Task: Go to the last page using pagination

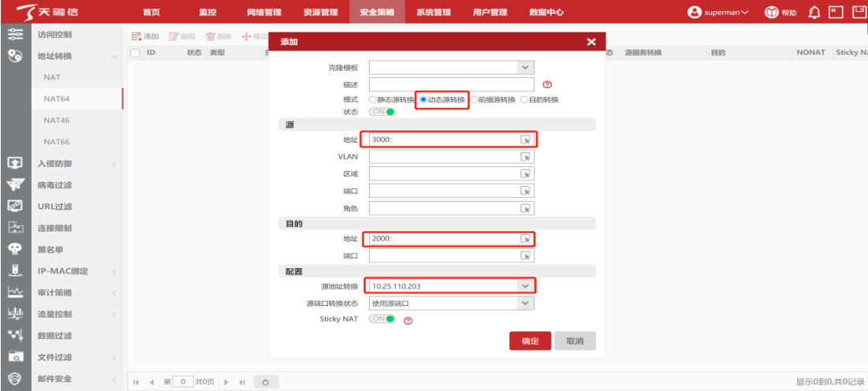Action: [x=242, y=382]
